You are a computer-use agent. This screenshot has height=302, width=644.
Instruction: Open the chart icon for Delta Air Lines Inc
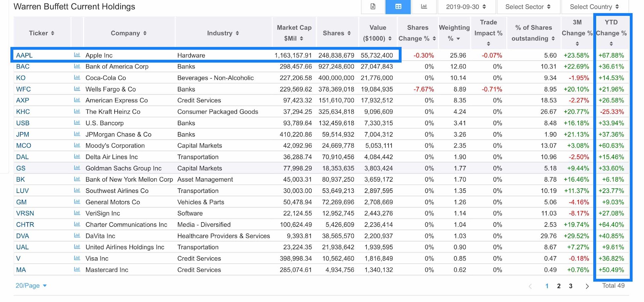77,157
